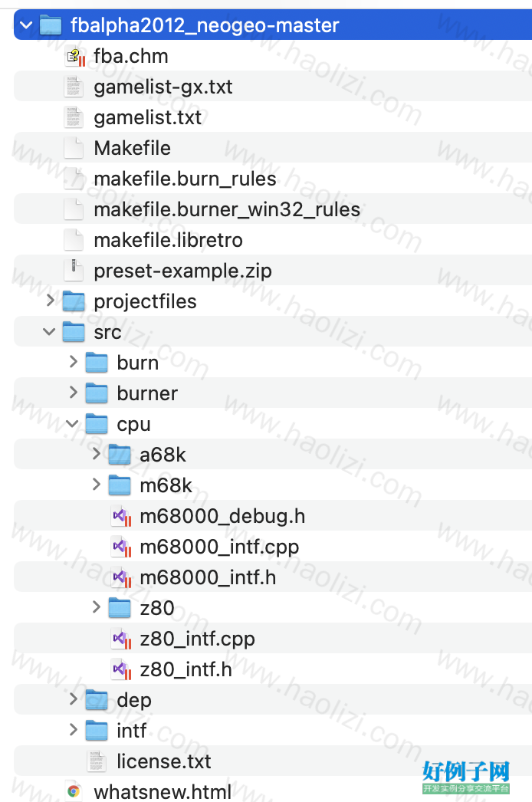This screenshot has height=802, width=532.
Task: Collapse the src folder
Action: pyautogui.click(x=49, y=331)
